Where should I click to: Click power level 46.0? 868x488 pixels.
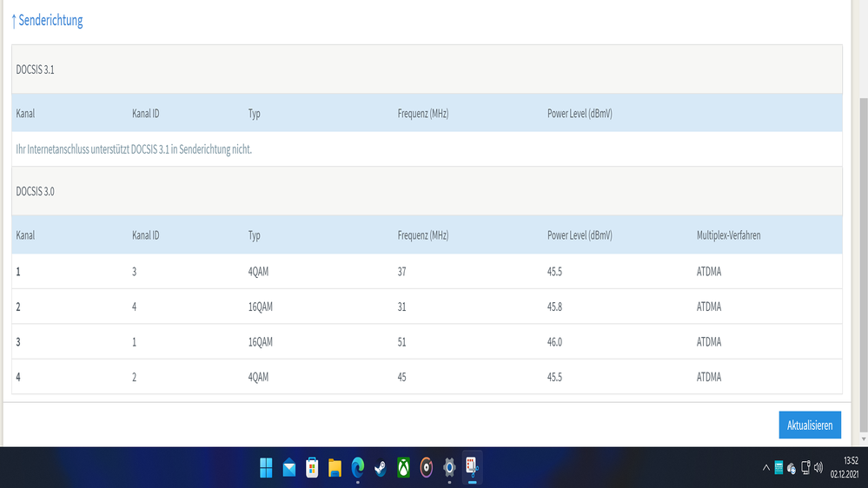click(554, 342)
